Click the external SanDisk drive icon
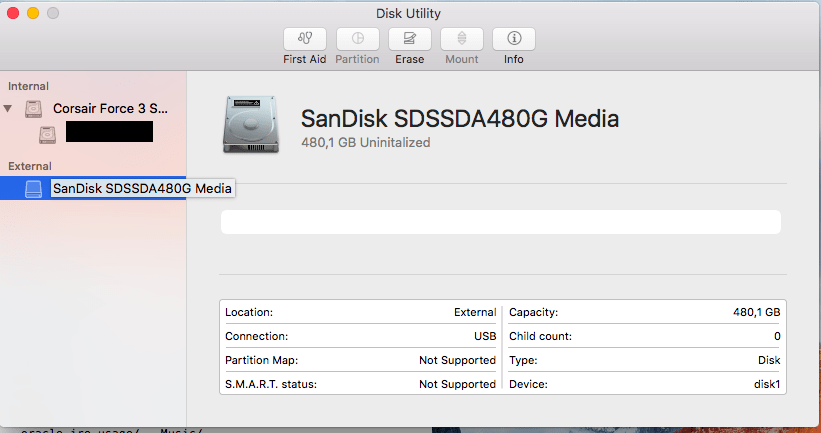The height and width of the screenshot is (433, 821). [34, 188]
